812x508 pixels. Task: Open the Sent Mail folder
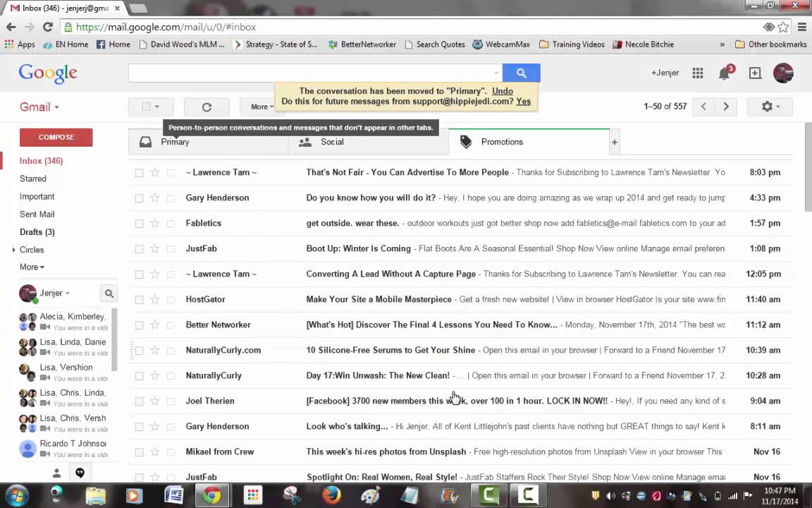(37, 214)
